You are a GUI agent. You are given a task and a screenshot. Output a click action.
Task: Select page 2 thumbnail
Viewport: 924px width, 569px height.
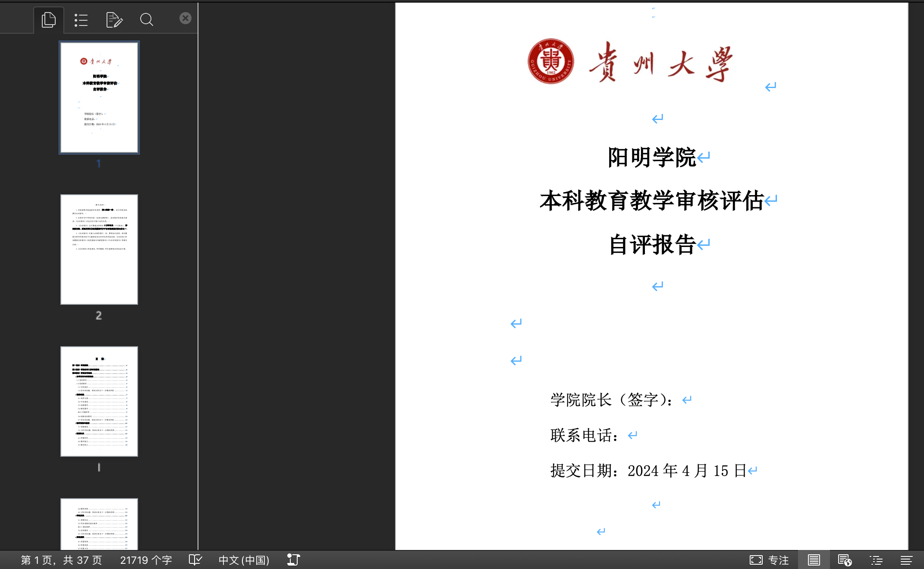99,249
